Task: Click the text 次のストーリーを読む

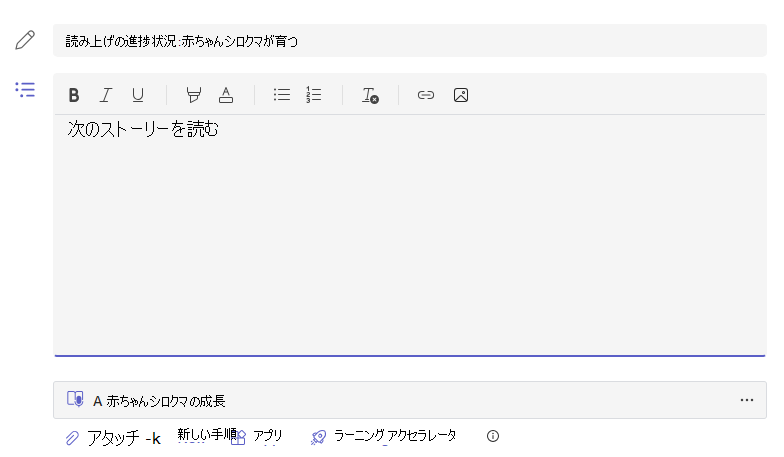Action: point(143,129)
